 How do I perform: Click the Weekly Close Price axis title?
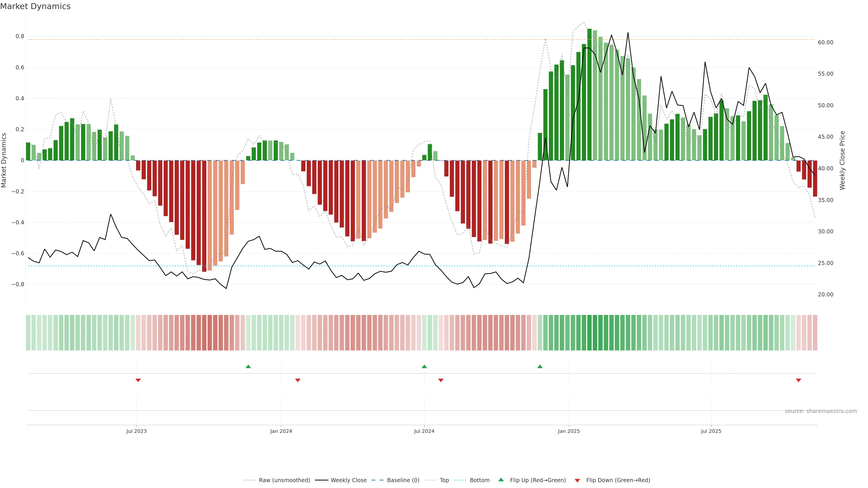pos(842,160)
